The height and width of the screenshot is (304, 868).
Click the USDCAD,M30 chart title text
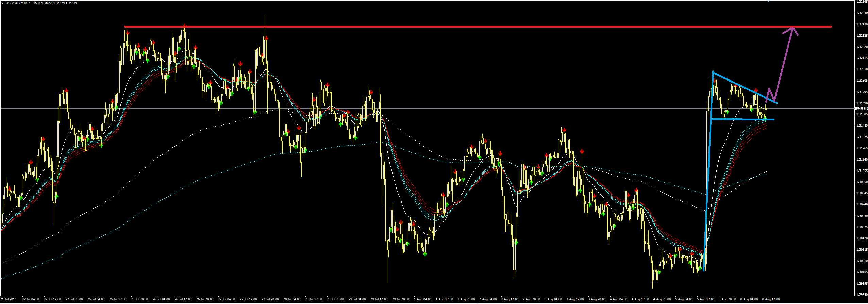tap(17, 3)
